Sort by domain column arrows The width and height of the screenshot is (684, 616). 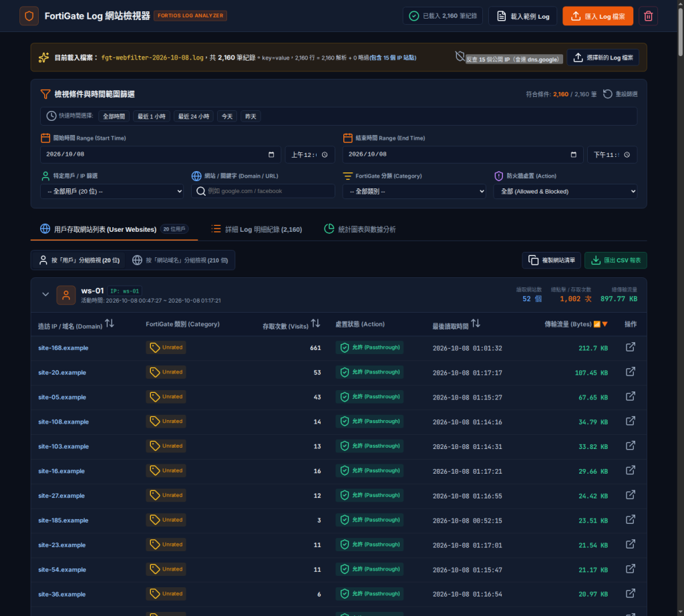click(x=110, y=324)
